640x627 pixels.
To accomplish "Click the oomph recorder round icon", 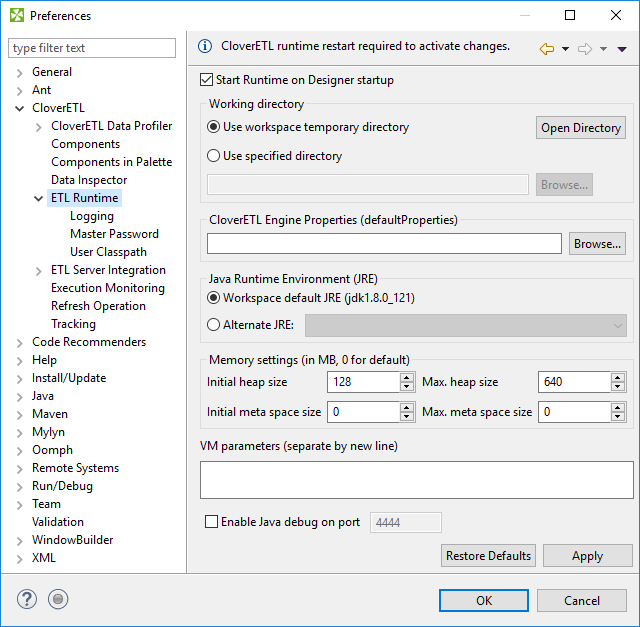I will [x=58, y=599].
